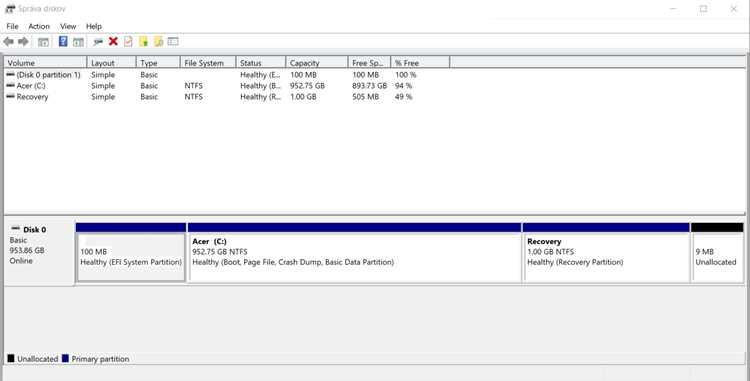The width and height of the screenshot is (750, 381).
Task: Click the black Unallocated legend swatch
Action: (x=11, y=358)
